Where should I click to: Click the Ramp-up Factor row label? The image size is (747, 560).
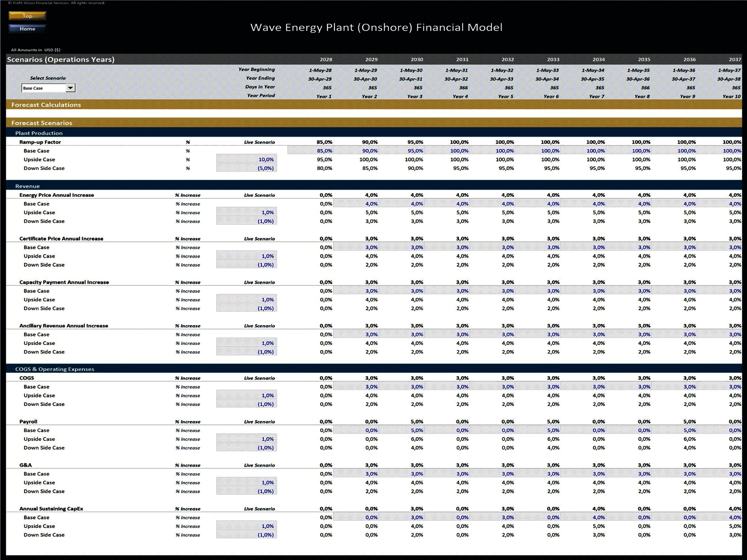[x=40, y=142]
